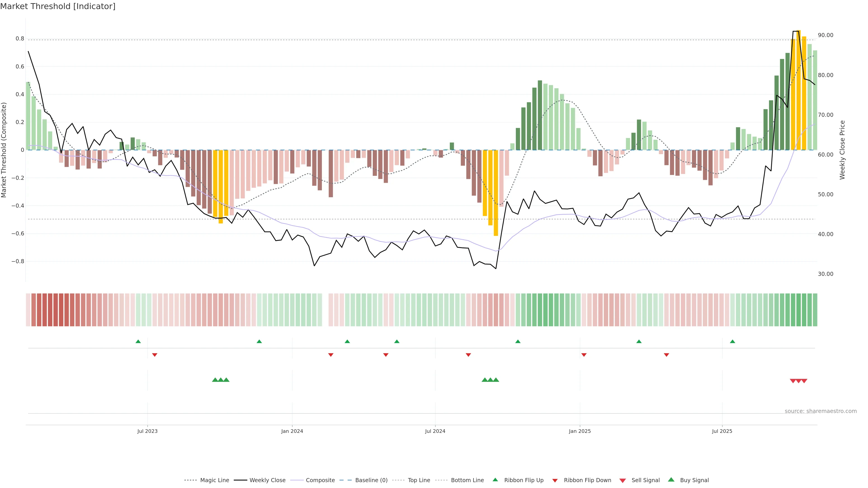Click the leftmost Ribbon Flip Up triangle marker

(x=138, y=342)
